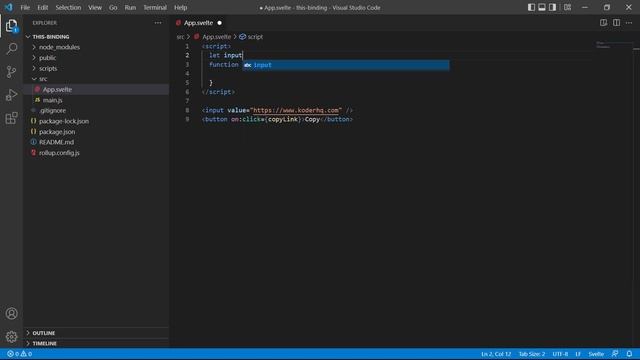This screenshot has width=640, height=360.
Task: Click copyLink handler in button line
Action: tap(283, 120)
